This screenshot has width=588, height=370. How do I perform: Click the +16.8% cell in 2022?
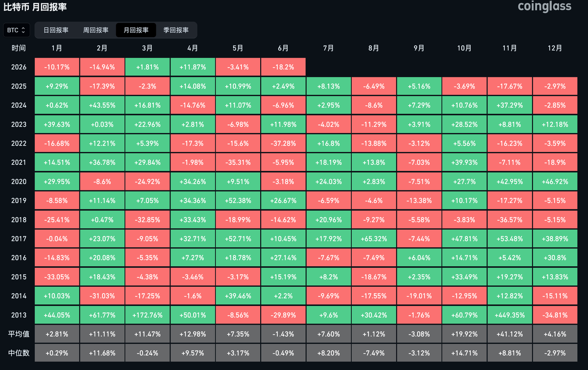[329, 143]
